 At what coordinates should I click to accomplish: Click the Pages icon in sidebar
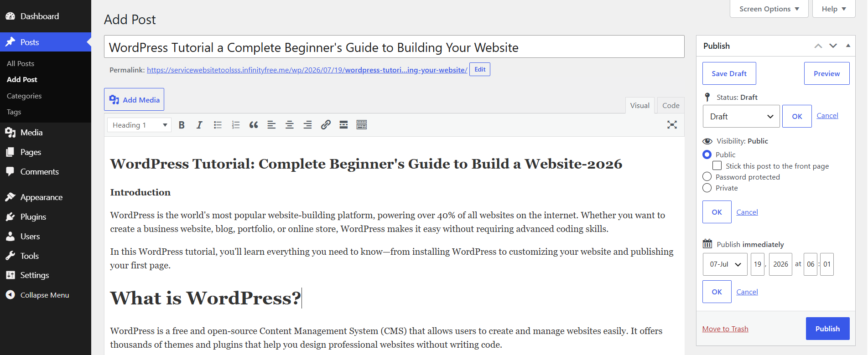pyautogui.click(x=10, y=152)
